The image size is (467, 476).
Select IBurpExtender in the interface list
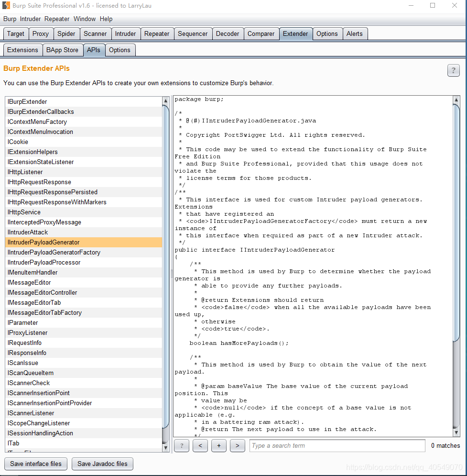click(x=84, y=102)
